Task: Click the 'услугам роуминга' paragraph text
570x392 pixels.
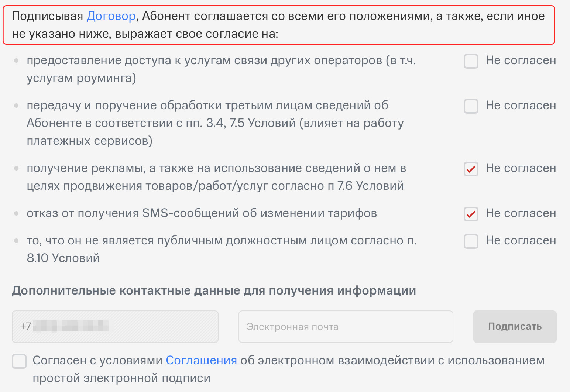Action: coord(81,78)
